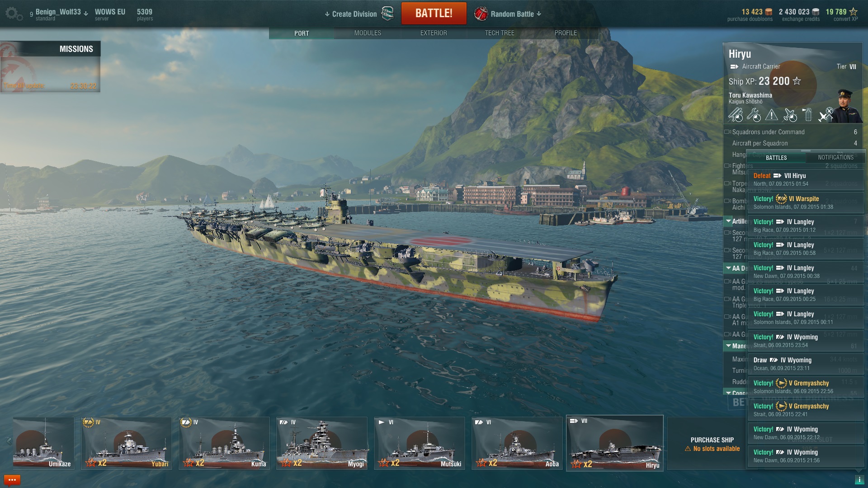Click the convert XP star icon
This screenshot has height=488, width=868.
tap(854, 12)
